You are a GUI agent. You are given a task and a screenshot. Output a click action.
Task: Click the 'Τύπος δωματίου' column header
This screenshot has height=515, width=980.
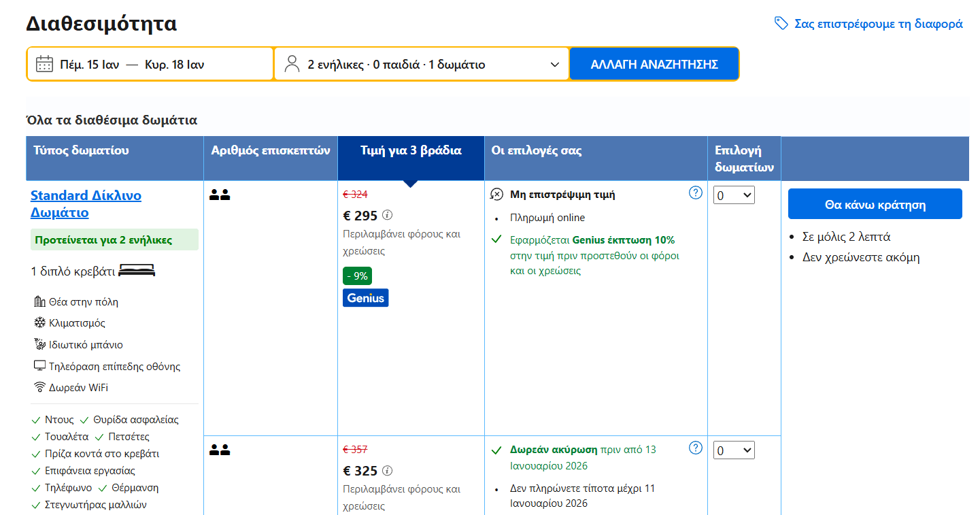(x=81, y=151)
